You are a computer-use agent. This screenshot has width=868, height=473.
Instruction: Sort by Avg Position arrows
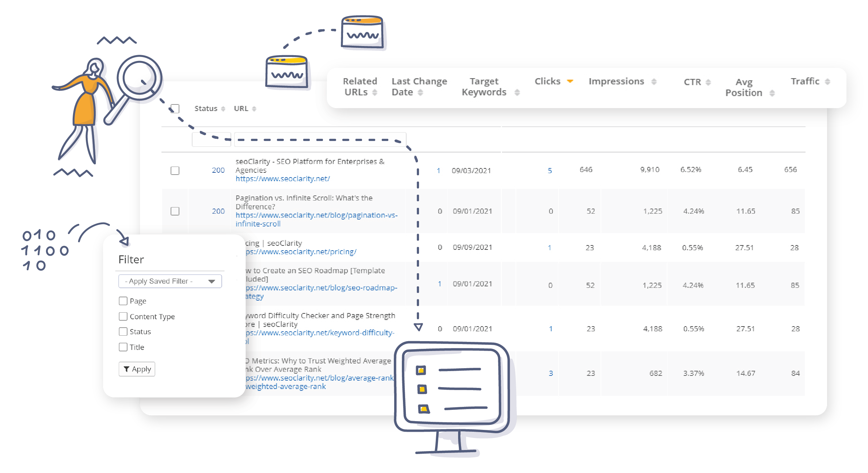772,94
